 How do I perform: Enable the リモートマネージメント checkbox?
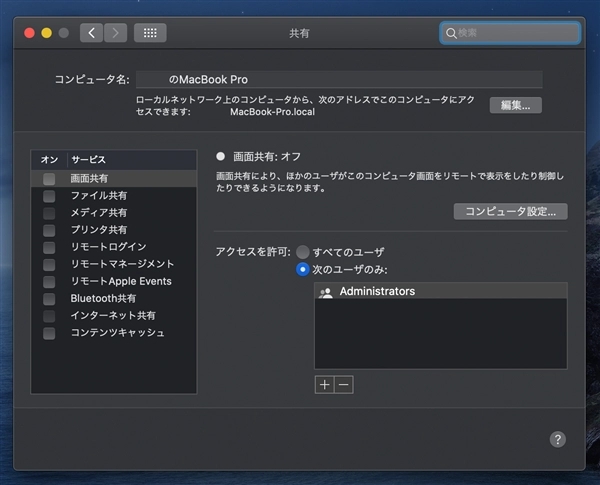point(49,265)
